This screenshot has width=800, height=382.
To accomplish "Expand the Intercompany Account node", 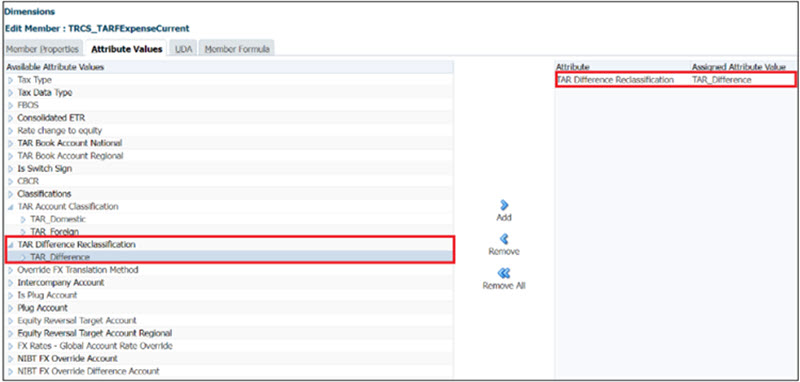I will point(11,283).
